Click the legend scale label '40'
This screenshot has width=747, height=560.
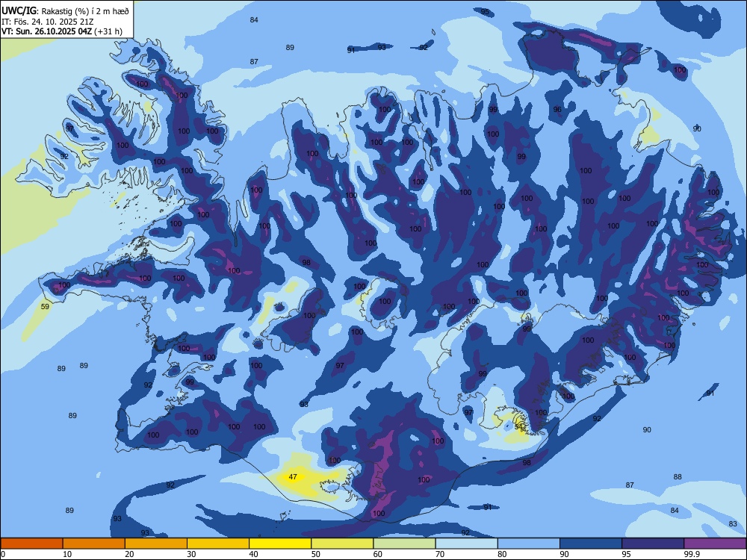(253, 554)
